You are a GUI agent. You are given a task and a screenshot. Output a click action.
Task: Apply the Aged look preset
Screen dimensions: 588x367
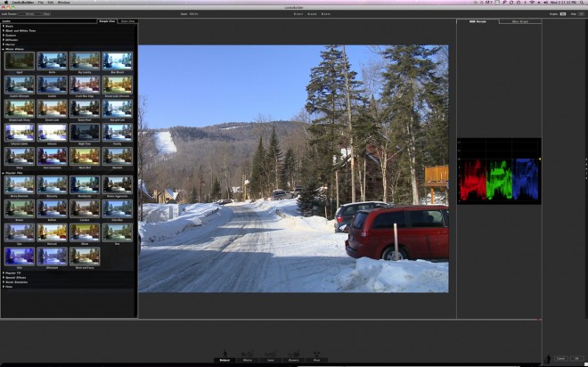click(x=20, y=61)
